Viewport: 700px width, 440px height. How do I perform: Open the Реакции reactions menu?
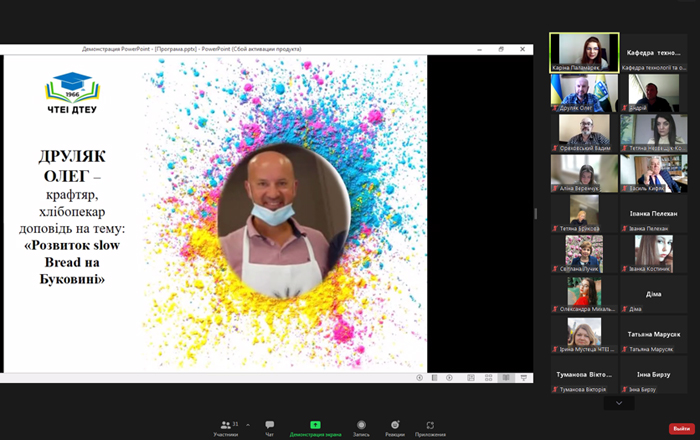tap(395, 428)
